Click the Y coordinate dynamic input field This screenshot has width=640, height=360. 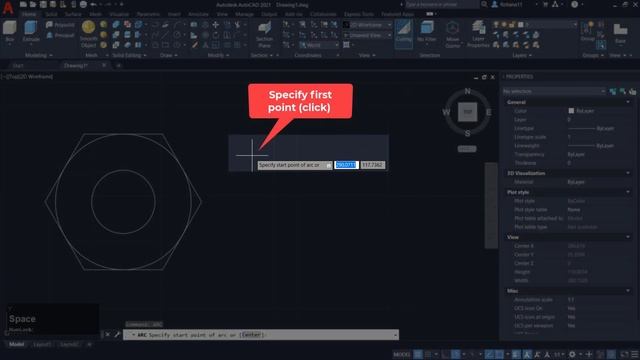click(372, 165)
